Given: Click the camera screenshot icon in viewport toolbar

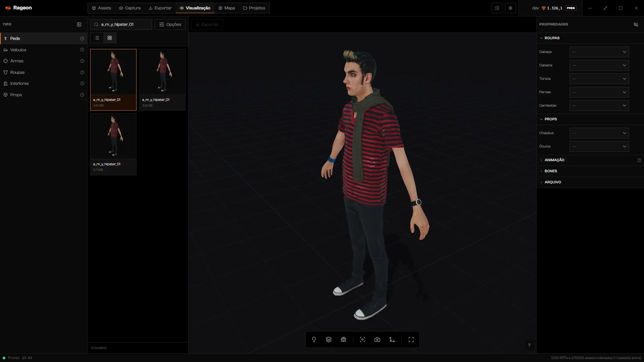Looking at the screenshot, I should (377, 340).
